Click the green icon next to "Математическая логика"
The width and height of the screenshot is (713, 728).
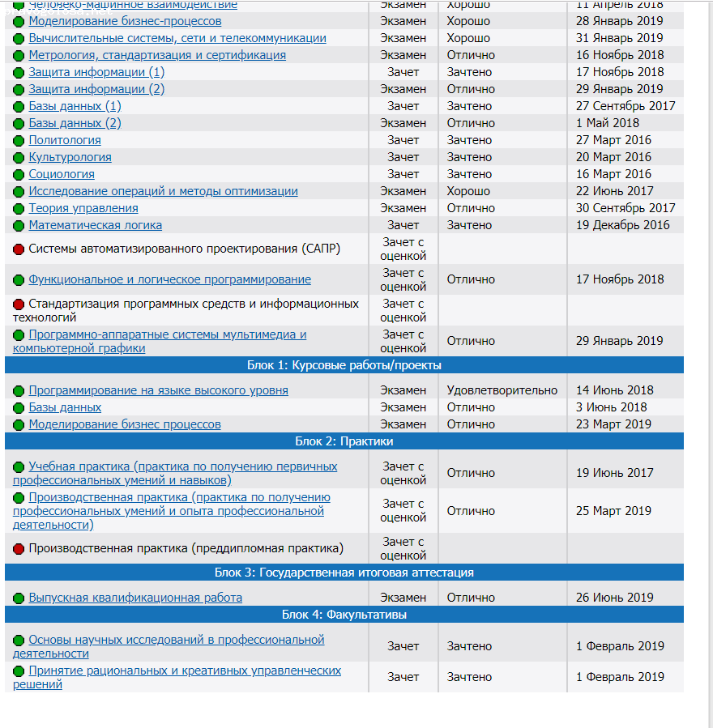(x=18, y=225)
